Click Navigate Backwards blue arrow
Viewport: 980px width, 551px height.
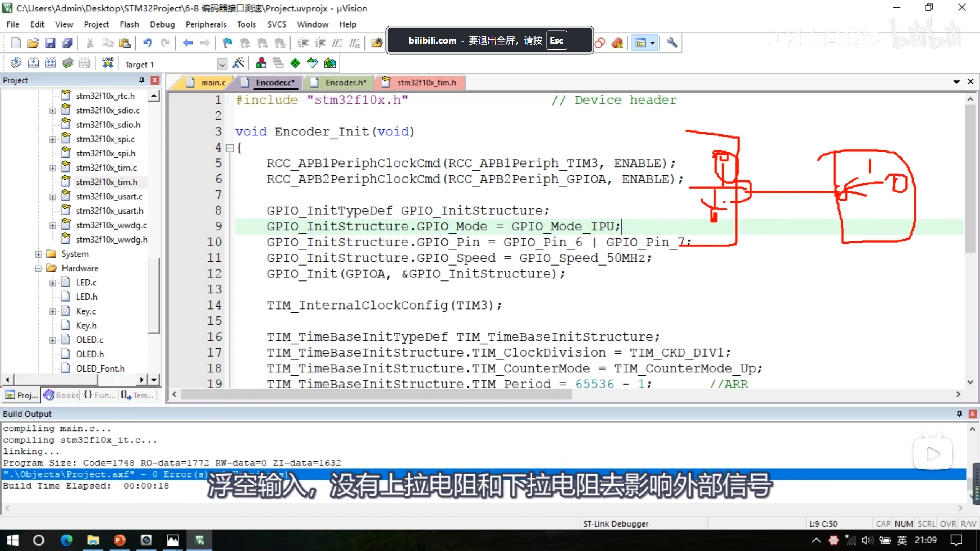(x=188, y=43)
